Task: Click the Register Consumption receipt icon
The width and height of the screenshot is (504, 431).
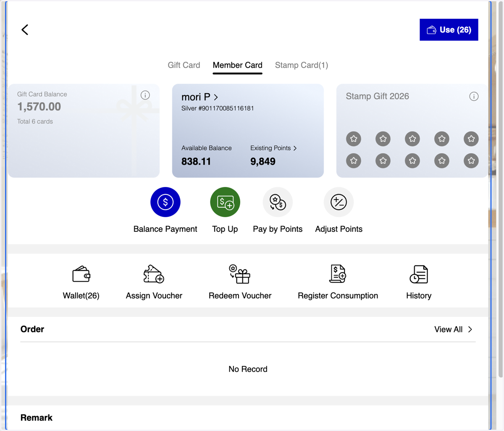Action: tap(338, 274)
